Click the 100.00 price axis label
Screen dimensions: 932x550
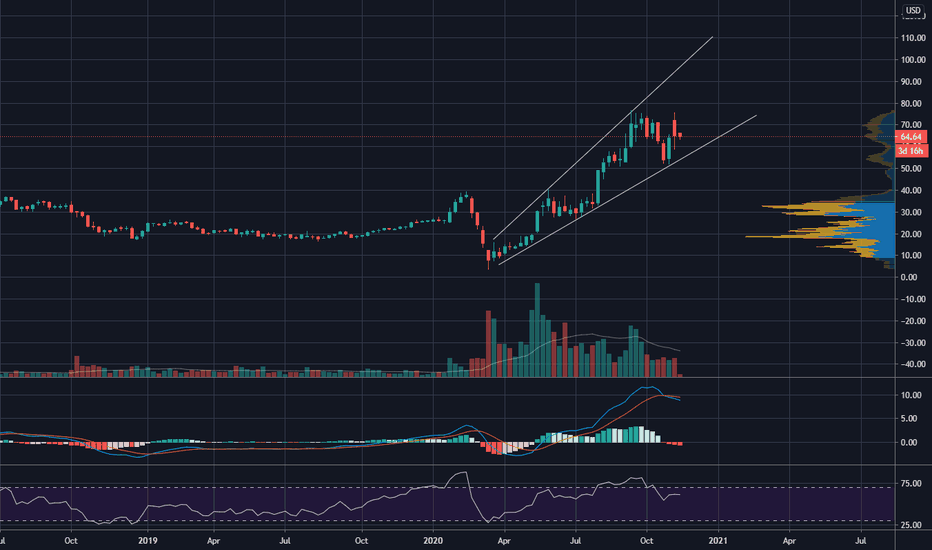click(x=914, y=60)
